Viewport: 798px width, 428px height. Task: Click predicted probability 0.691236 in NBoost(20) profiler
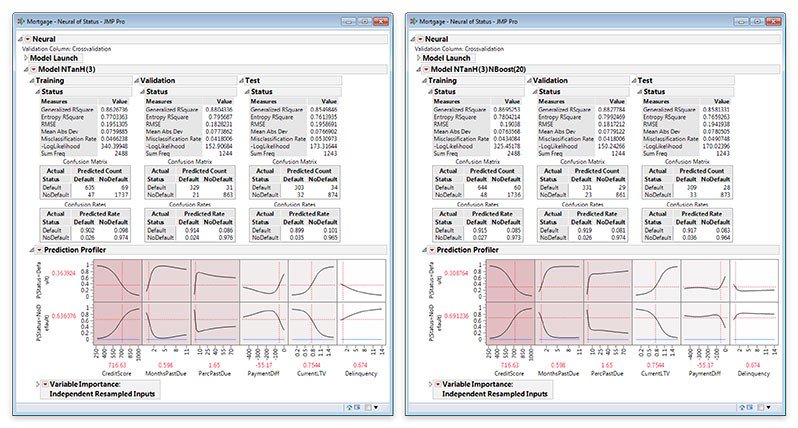coord(457,316)
